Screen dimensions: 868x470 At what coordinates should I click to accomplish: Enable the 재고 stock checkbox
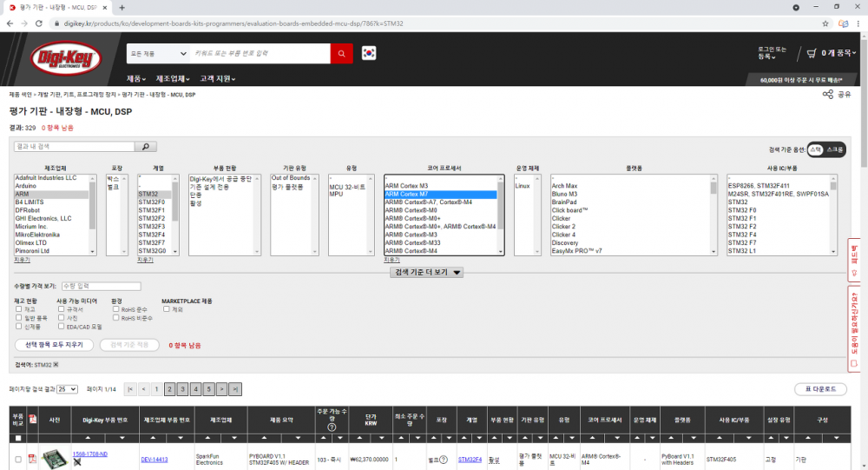click(x=19, y=309)
